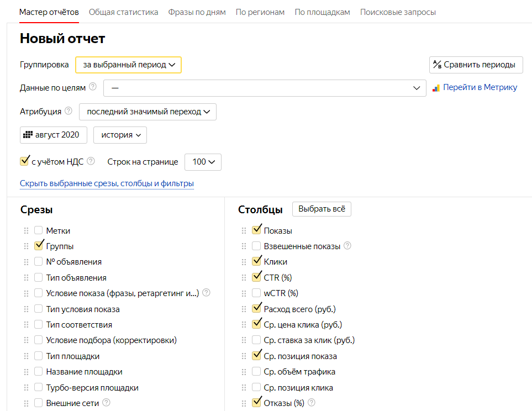This screenshot has height=411, width=532.
Task: Check the Тип объявления checkbox
Action: tap(38, 277)
